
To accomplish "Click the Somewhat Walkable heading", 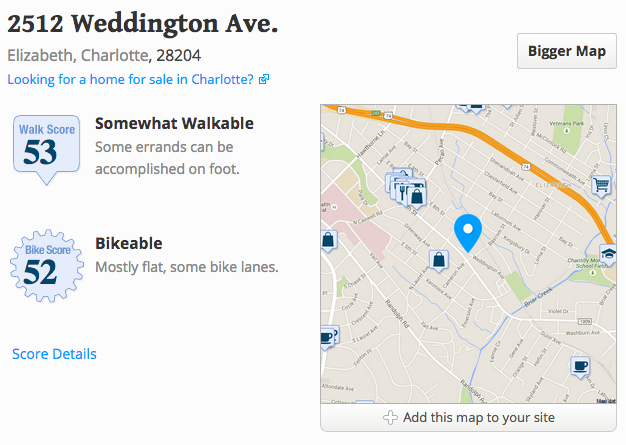I will coord(174,124).
